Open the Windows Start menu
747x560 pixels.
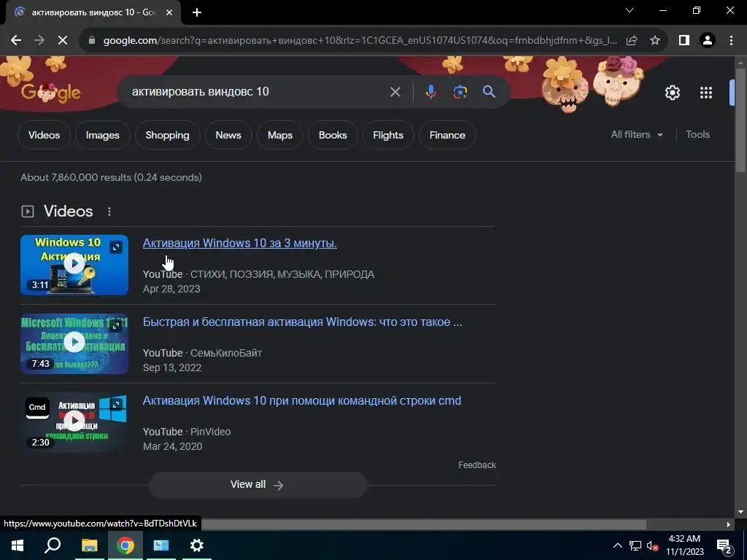click(18, 545)
